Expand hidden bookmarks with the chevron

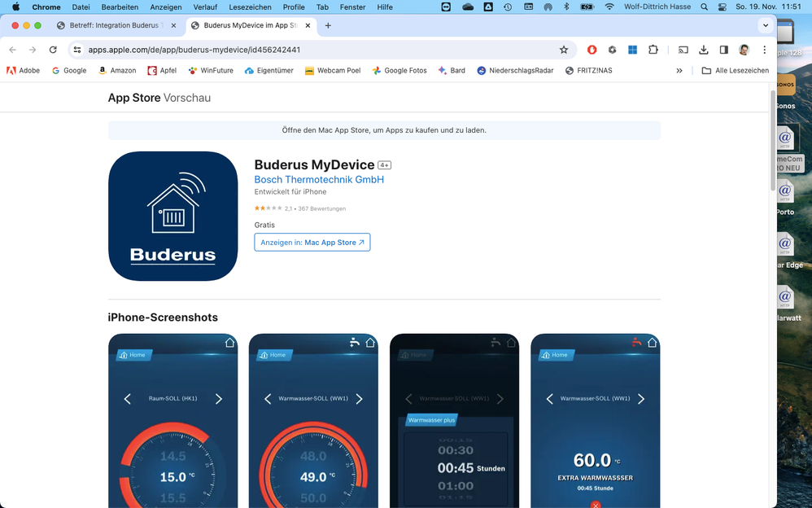coord(679,71)
